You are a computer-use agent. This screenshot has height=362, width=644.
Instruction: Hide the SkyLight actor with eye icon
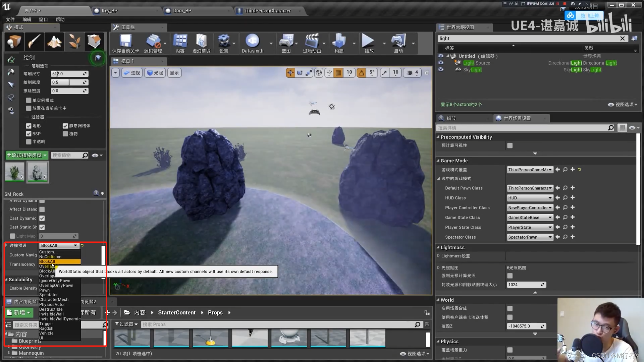click(441, 70)
